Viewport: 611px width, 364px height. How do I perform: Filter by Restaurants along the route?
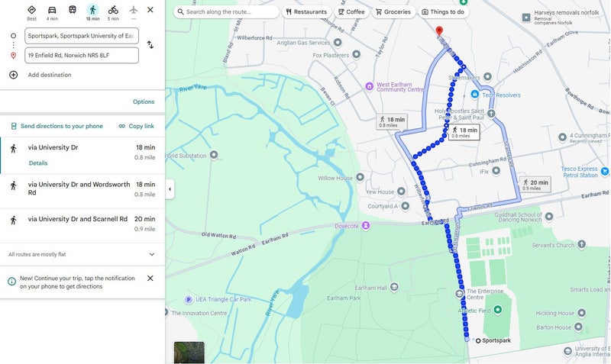(306, 12)
